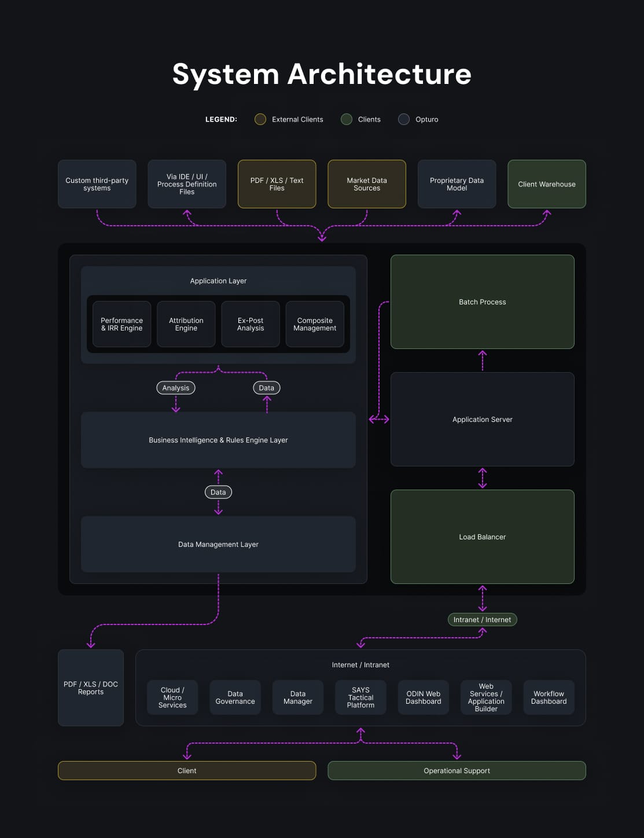Click the Application Server box
The width and height of the screenshot is (644, 838).
coord(483,420)
